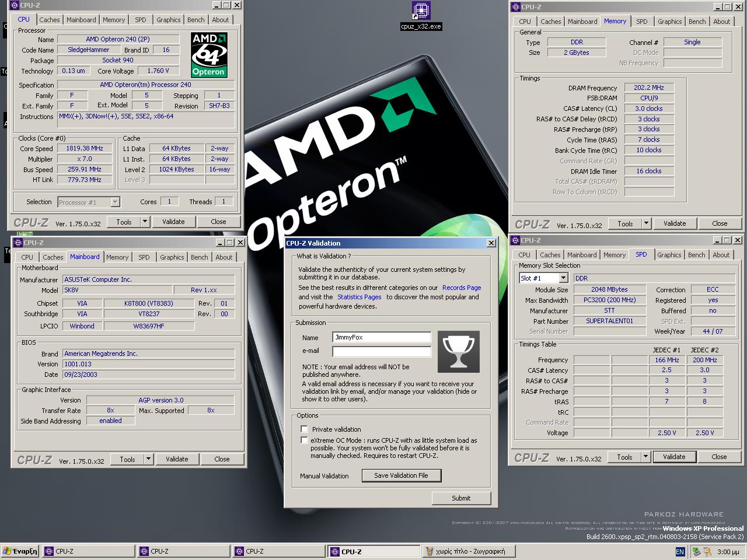
Task: Click the BIOS date 09/23/2003
Action: click(x=149, y=374)
